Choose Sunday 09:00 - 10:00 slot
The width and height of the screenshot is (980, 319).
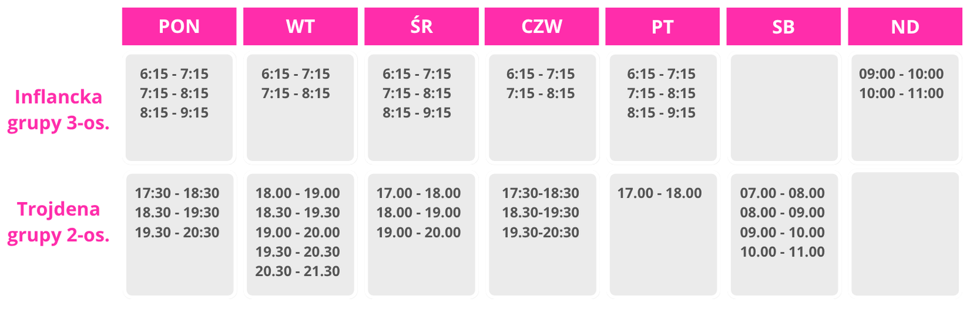click(901, 73)
